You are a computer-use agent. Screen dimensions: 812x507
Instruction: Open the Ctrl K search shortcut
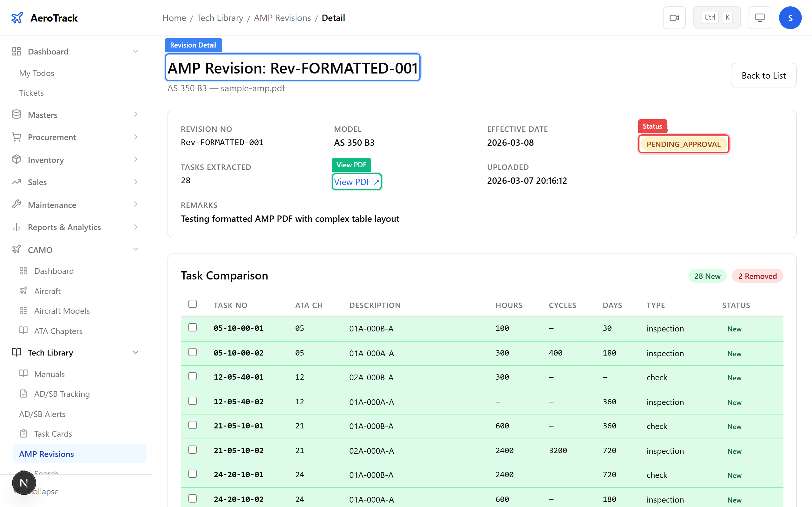[717, 18]
